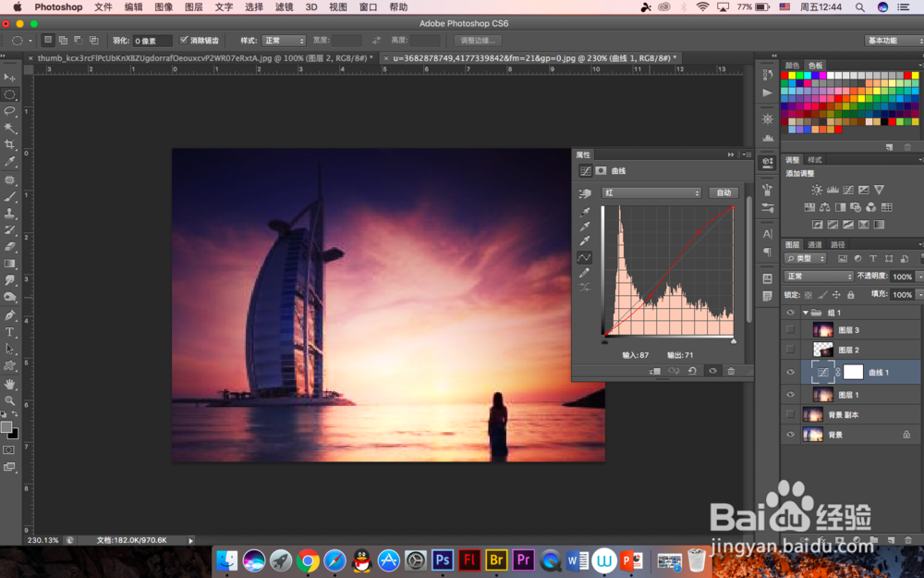Hide the 背景 layer

pyautogui.click(x=790, y=435)
